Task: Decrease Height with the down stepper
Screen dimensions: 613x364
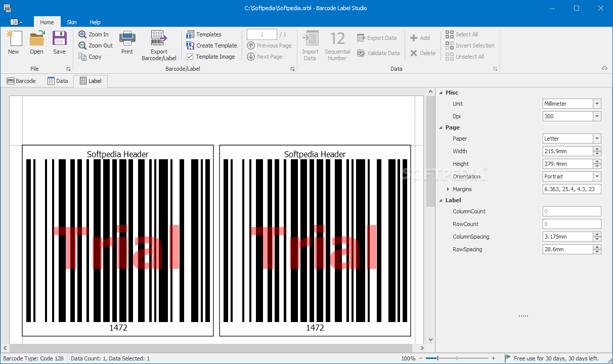Action: (597, 166)
